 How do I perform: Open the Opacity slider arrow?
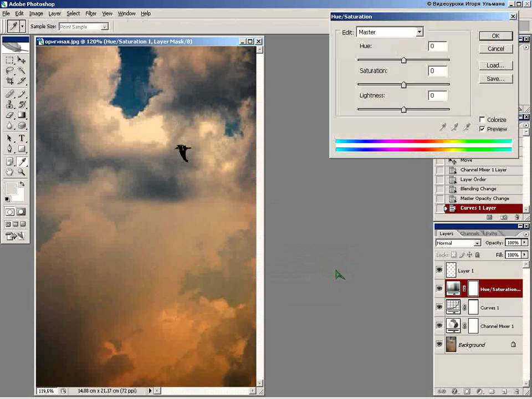pos(525,243)
